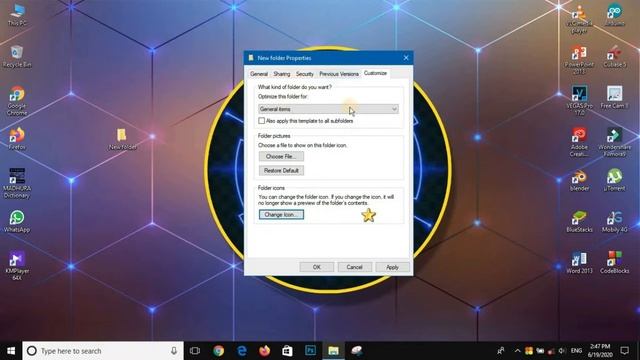Select the Customize tab
640x360 pixels.
click(x=375, y=73)
